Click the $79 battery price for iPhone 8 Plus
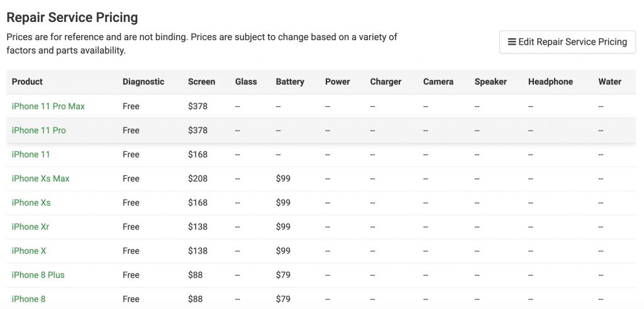The width and height of the screenshot is (644, 309). [283, 275]
